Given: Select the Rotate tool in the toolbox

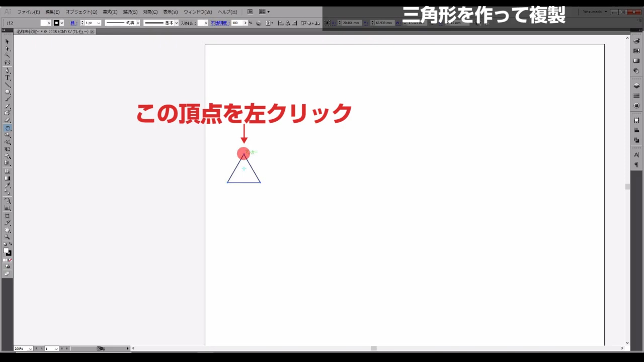Looking at the screenshot, I should pyautogui.click(x=8, y=128).
